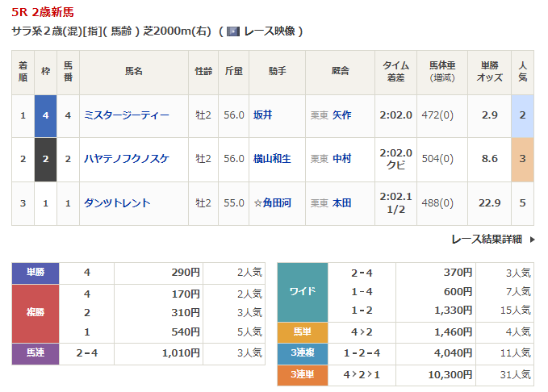Screen dimensions: 548x392
Task: Click black frame number 2 box
Action: (45, 159)
